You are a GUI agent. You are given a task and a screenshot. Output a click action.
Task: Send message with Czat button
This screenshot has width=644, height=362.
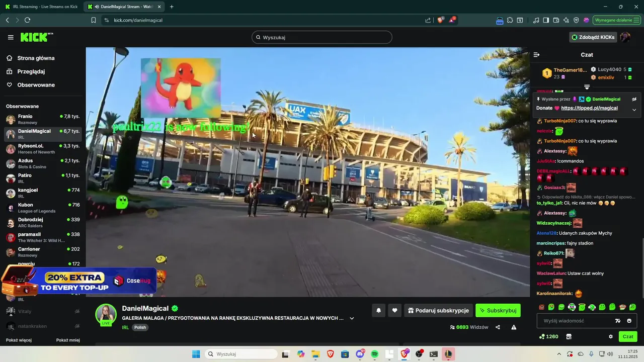[x=628, y=337]
